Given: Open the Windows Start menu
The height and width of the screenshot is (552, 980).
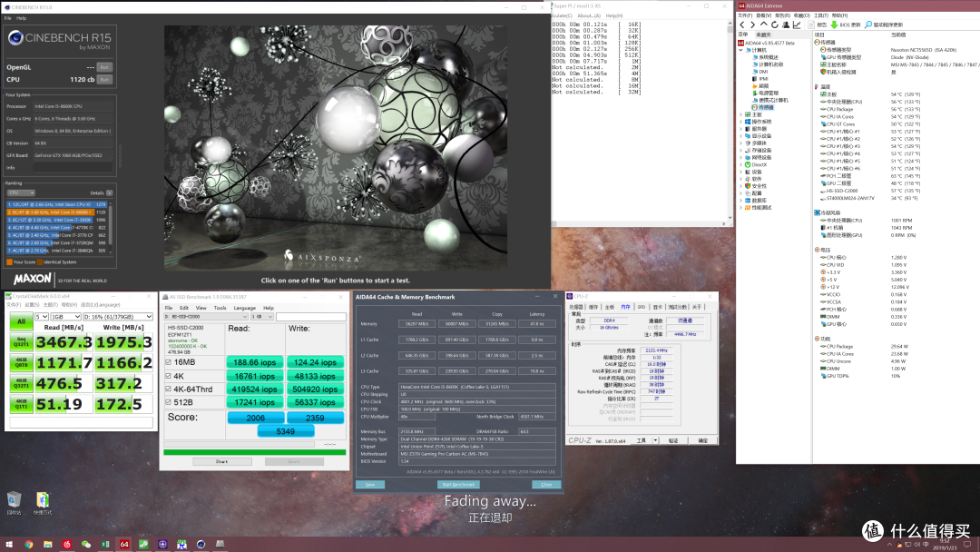Looking at the screenshot, I should click(9, 545).
